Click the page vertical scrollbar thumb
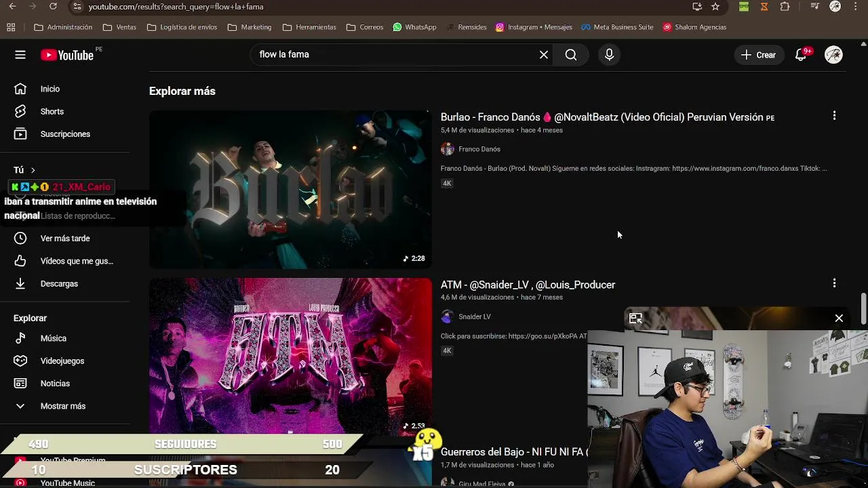868x488 pixels. [863, 308]
